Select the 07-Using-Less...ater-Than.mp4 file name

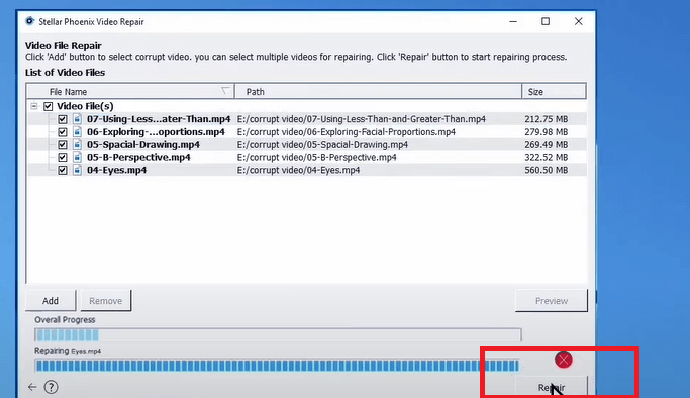pos(158,119)
